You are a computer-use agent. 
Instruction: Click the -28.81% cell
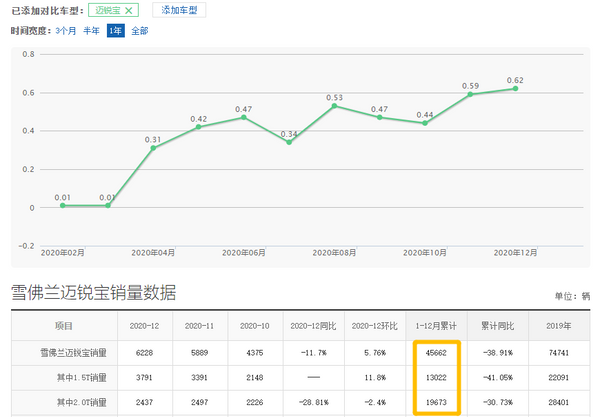[313, 402]
